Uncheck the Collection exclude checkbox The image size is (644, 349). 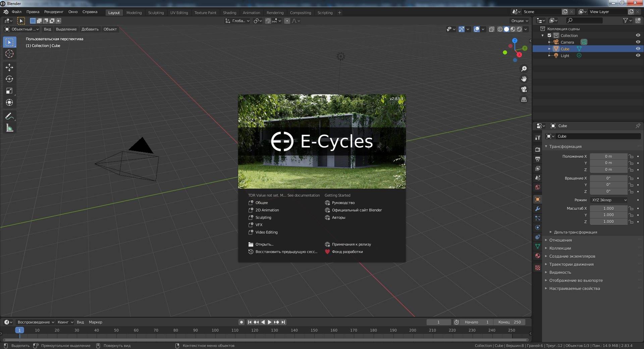point(549,35)
